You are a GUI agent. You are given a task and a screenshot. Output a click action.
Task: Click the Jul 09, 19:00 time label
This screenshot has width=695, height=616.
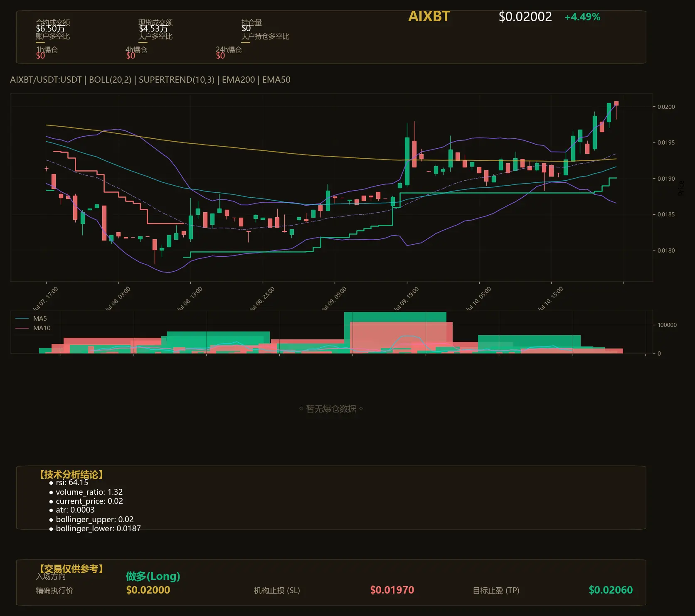(x=406, y=298)
